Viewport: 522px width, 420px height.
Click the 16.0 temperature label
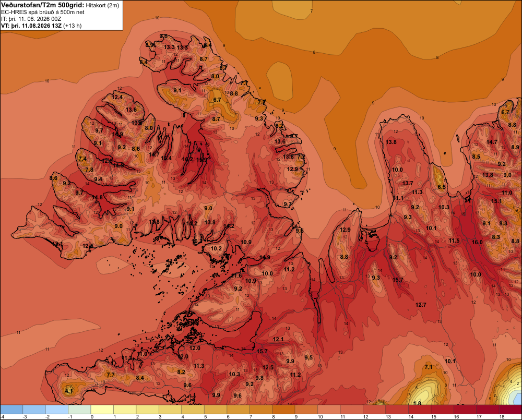click(x=477, y=242)
